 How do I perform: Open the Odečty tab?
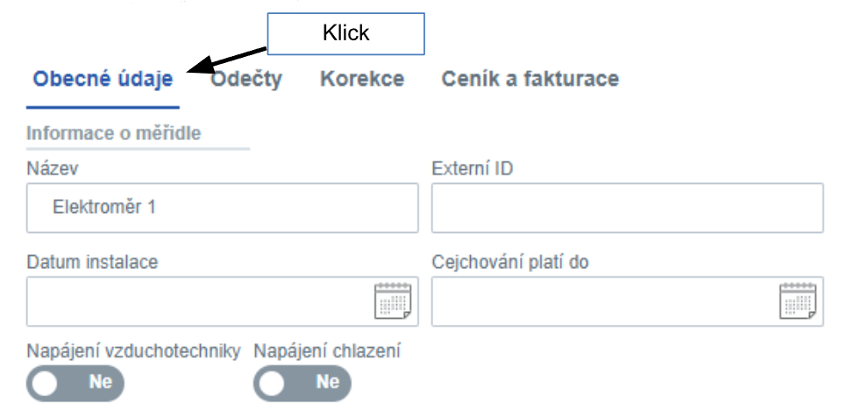246,80
